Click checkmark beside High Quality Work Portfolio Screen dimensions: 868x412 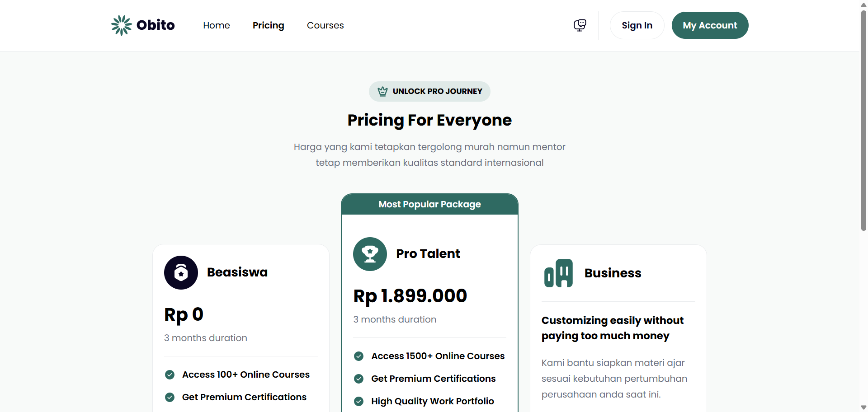pos(359,401)
